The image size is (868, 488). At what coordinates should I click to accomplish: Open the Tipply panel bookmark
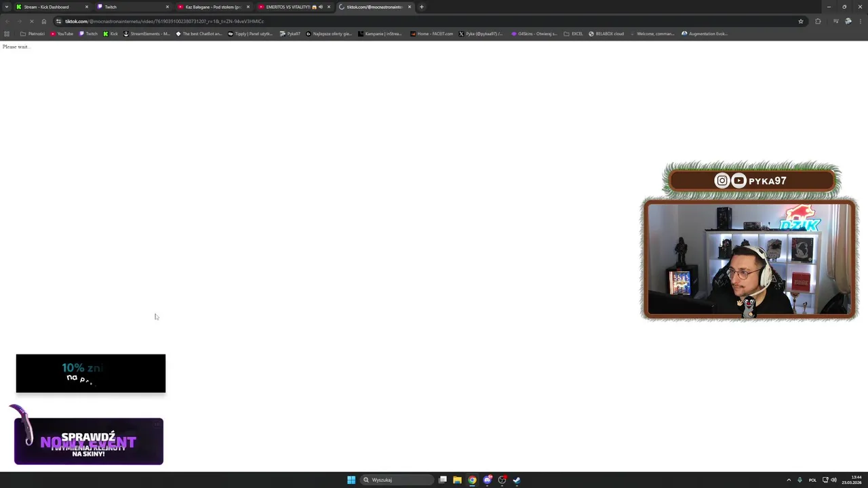point(250,34)
